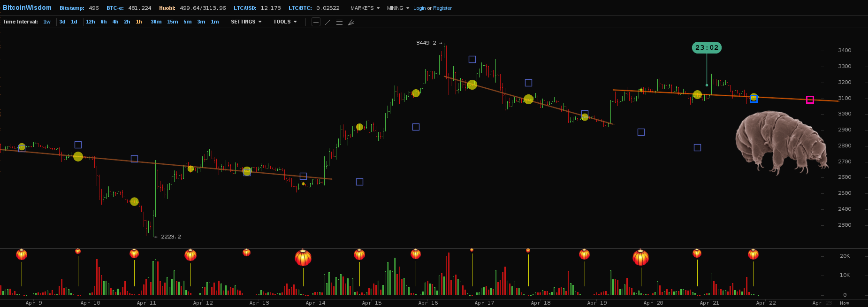
Task: Select the fan lines drawing tool
Action: [x=351, y=22]
